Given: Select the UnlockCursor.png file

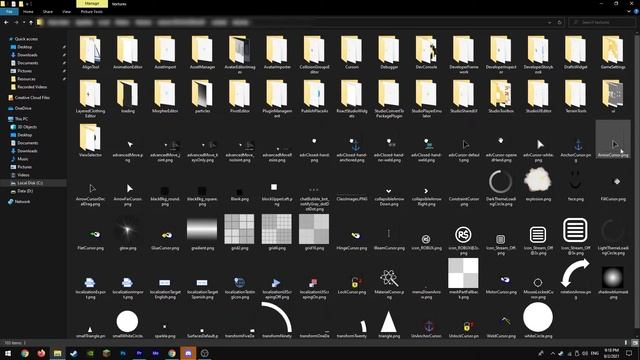Looking at the screenshot, I should [x=463, y=329].
